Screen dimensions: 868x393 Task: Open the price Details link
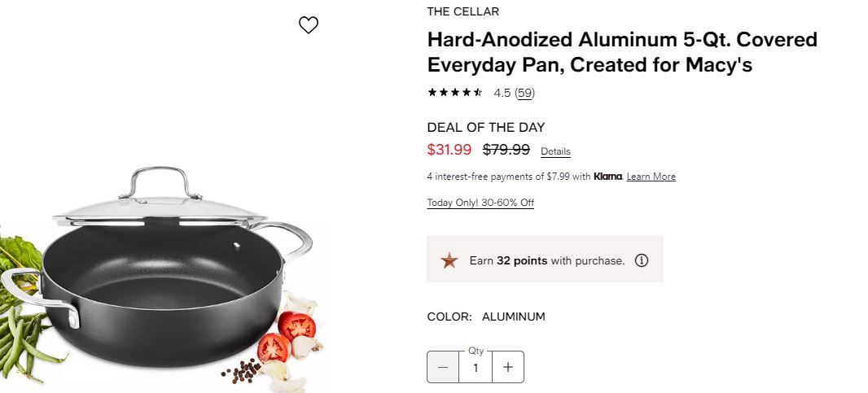[x=555, y=151]
